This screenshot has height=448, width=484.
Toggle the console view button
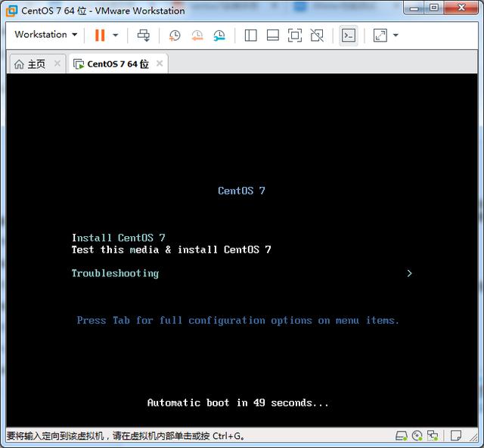tap(349, 36)
